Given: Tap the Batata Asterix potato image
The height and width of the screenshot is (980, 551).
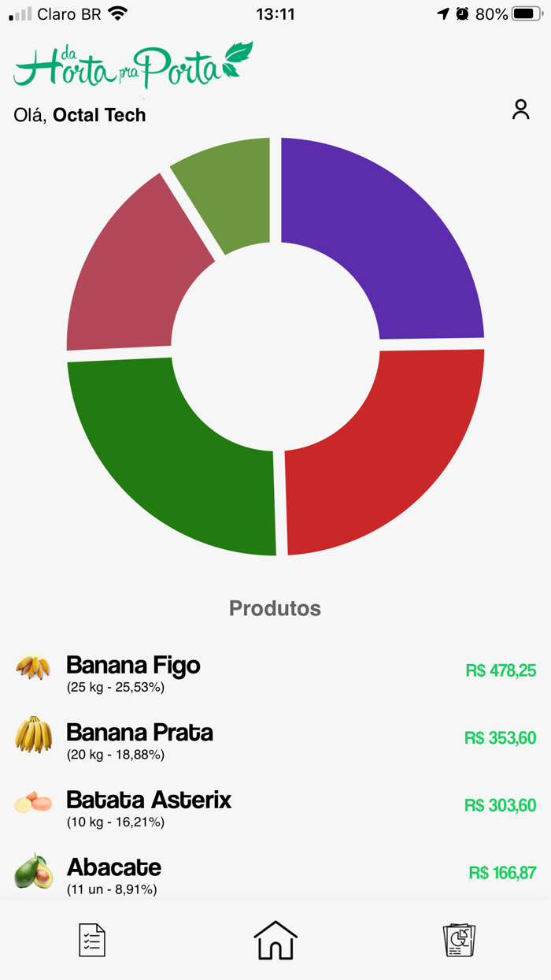Looking at the screenshot, I should point(33,803).
